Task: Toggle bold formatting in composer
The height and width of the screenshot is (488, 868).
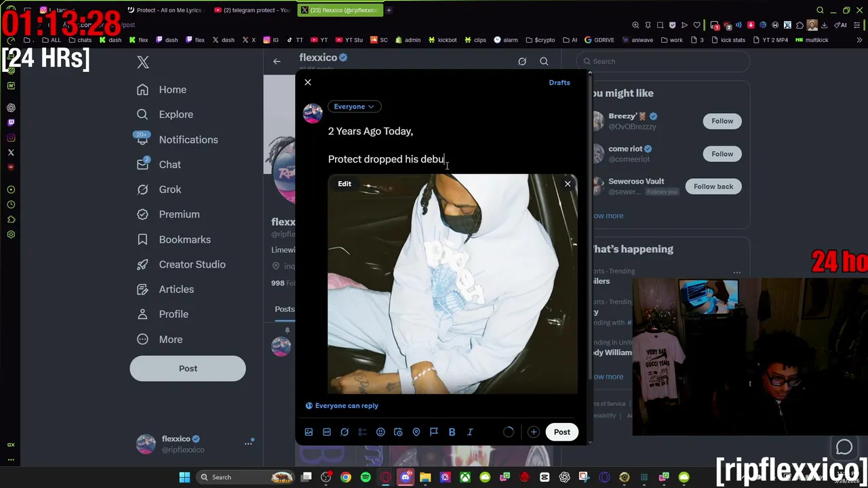Action: [x=452, y=432]
